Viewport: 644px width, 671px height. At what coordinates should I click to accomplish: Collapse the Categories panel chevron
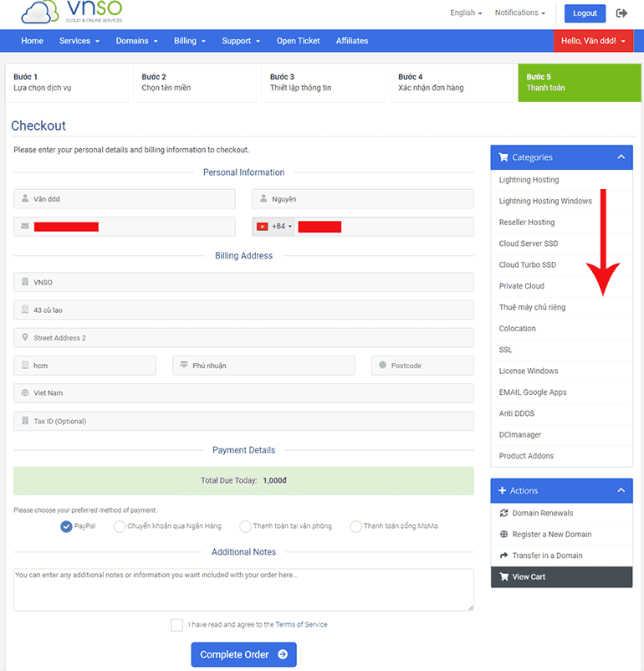pos(621,157)
